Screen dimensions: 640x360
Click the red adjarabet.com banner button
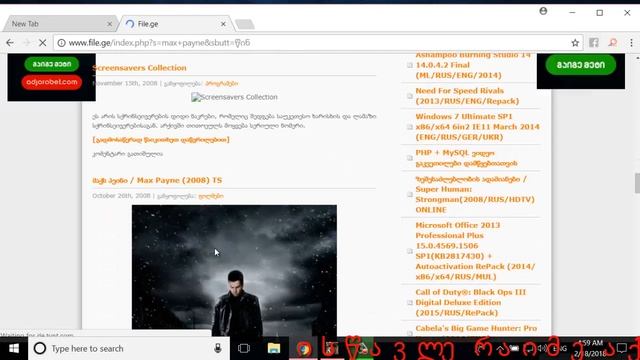click(x=52, y=82)
